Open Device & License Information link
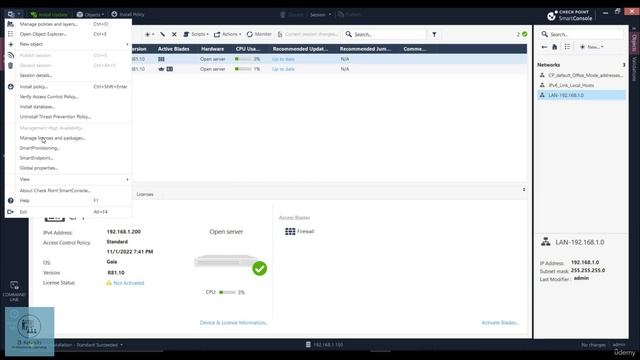 (x=233, y=322)
